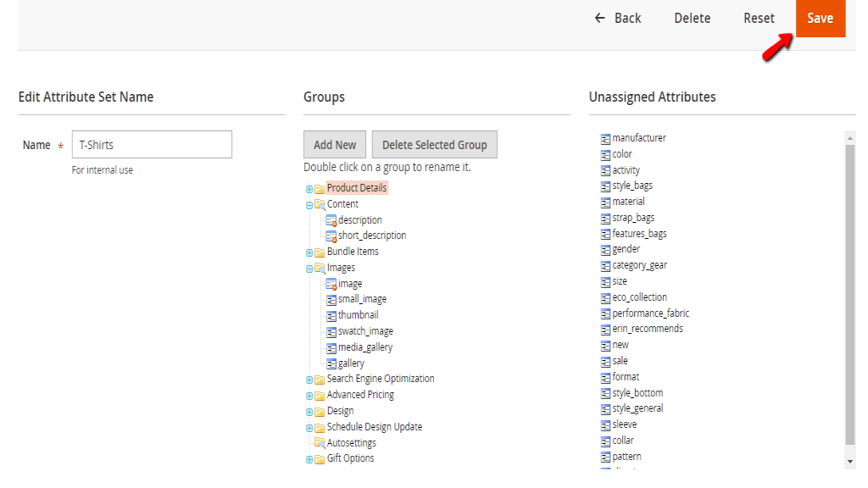Click the small_image attribute icon
The height and width of the screenshot is (488, 868).
pyautogui.click(x=331, y=300)
